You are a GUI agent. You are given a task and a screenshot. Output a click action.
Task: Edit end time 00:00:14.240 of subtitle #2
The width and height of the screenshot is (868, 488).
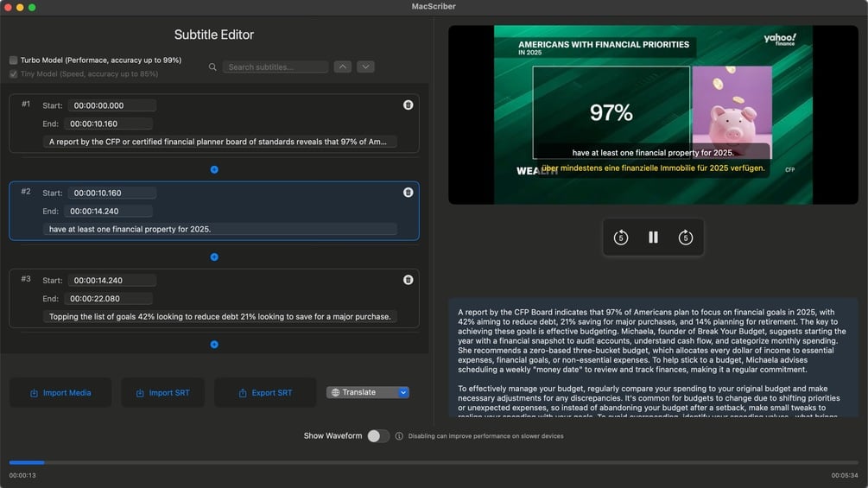coord(108,212)
